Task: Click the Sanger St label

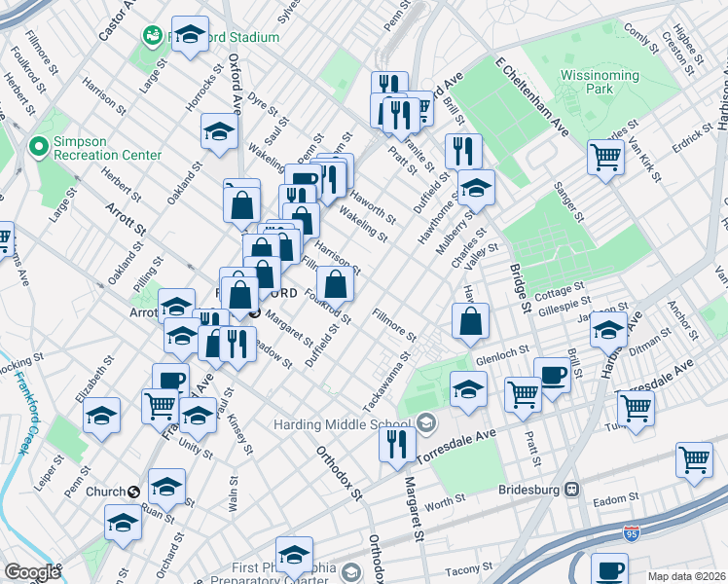Action: coord(568,202)
